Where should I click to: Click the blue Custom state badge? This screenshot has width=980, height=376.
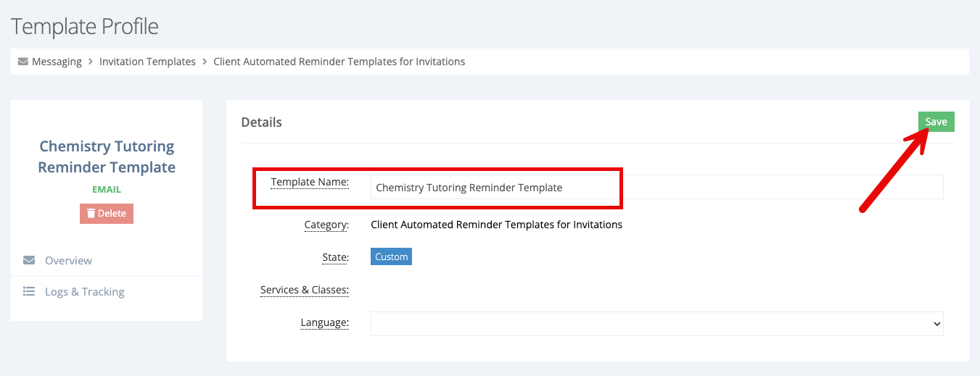click(392, 256)
